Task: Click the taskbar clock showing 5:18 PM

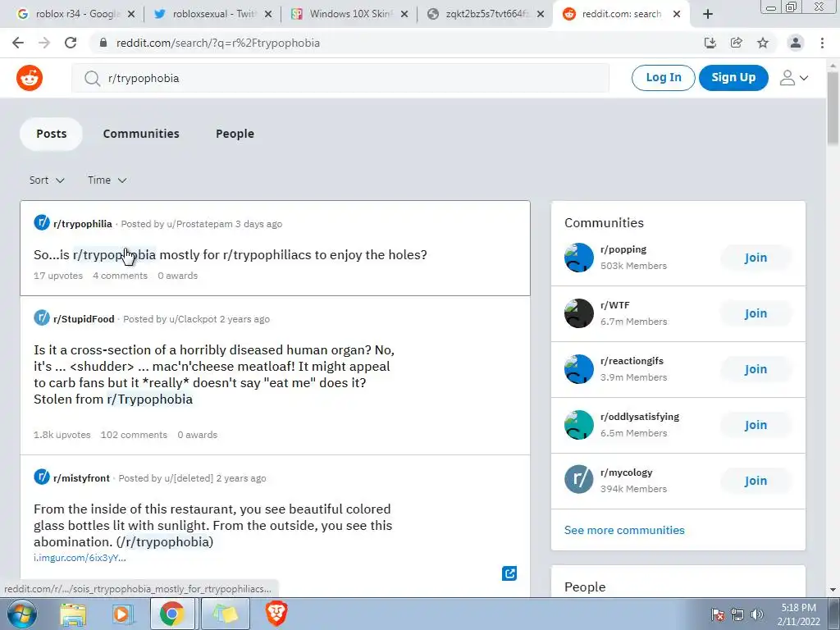Action: [798, 614]
